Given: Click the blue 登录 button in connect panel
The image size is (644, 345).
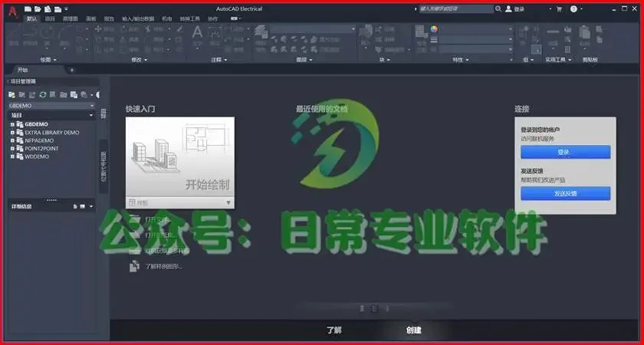Looking at the screenshot, I should click(x=566, y=152).
